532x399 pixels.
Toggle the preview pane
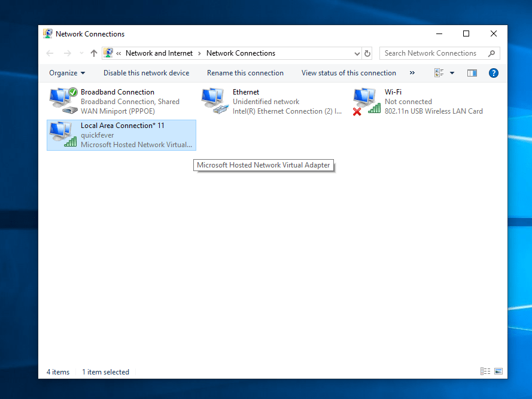472,73
